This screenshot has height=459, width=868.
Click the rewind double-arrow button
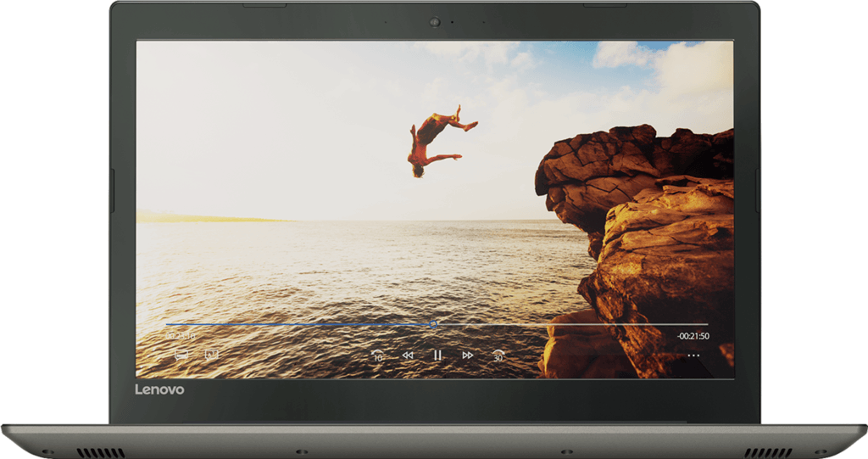(x=408, y=355)
